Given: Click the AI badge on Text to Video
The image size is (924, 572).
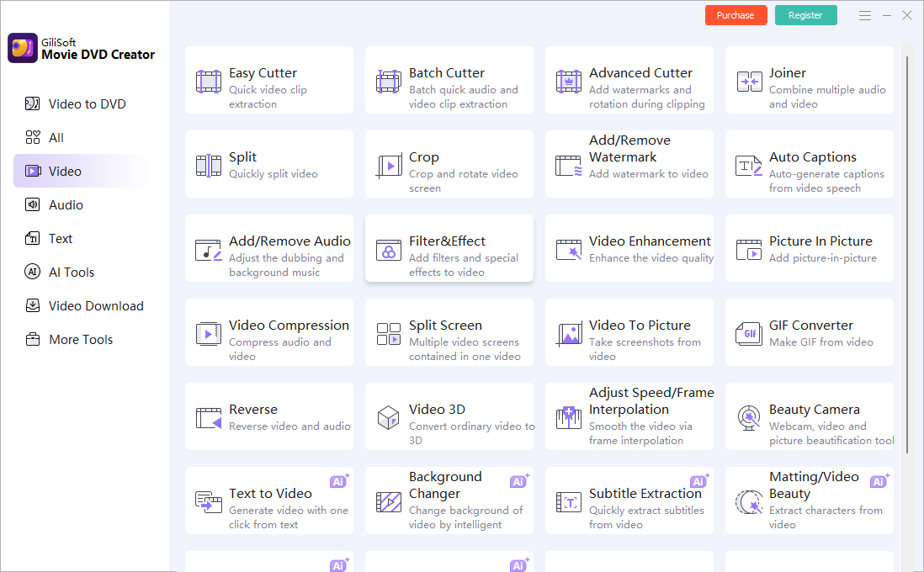Looking at the screenshot, I should tap(339, 480).
